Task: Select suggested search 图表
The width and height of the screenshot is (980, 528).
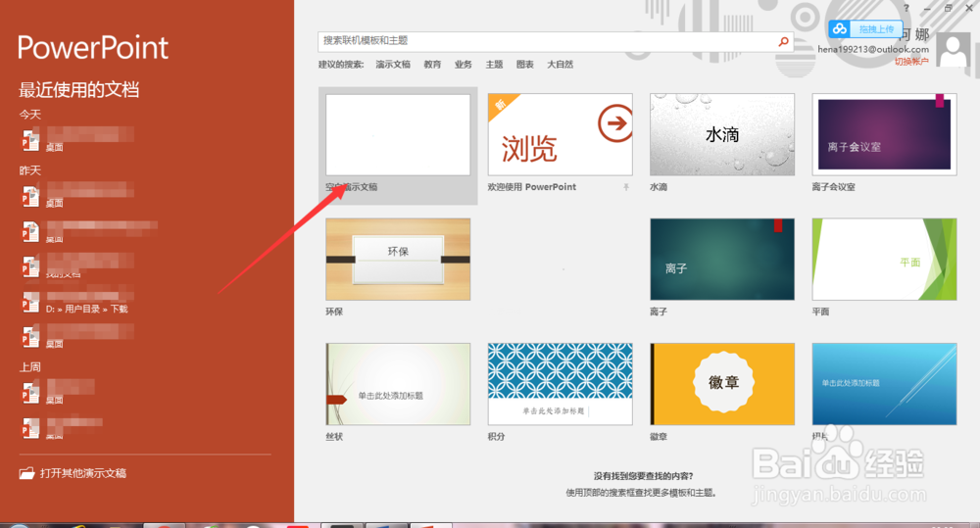Action: (x=525, y=65)
